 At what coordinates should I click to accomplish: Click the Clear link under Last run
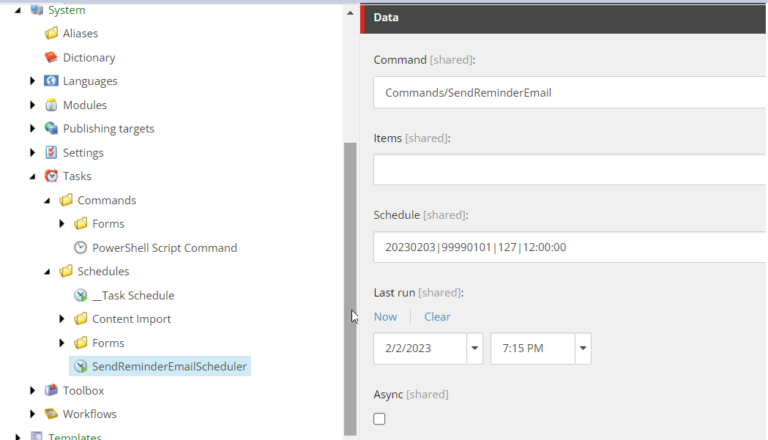[437, 317]
